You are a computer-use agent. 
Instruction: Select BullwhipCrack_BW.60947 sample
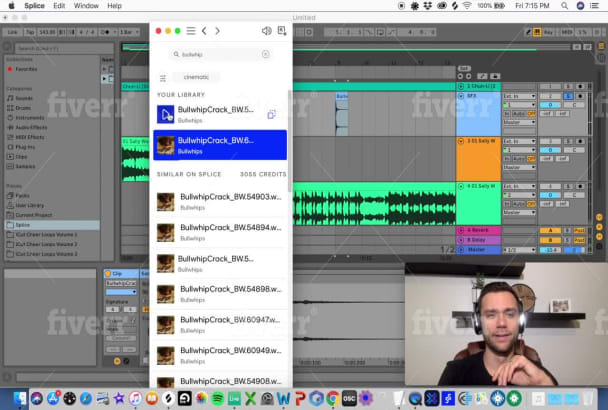click(x=220, y=324)
